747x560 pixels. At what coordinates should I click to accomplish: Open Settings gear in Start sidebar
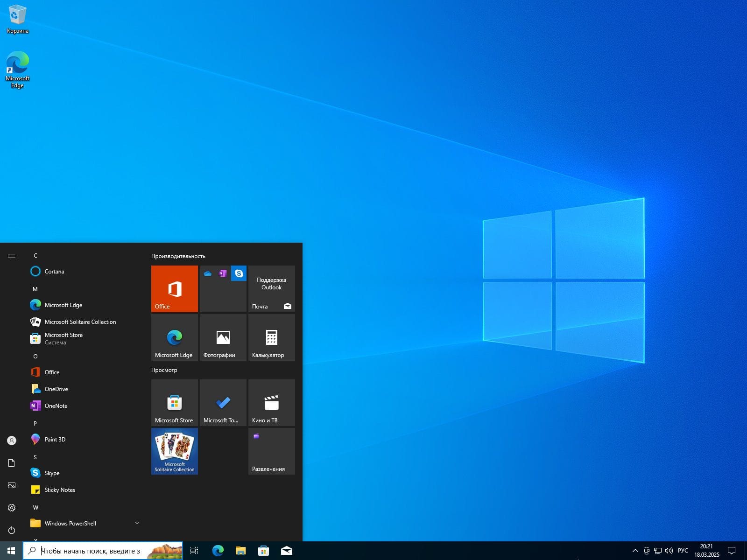pyautogui.click(x=12, y=508)
